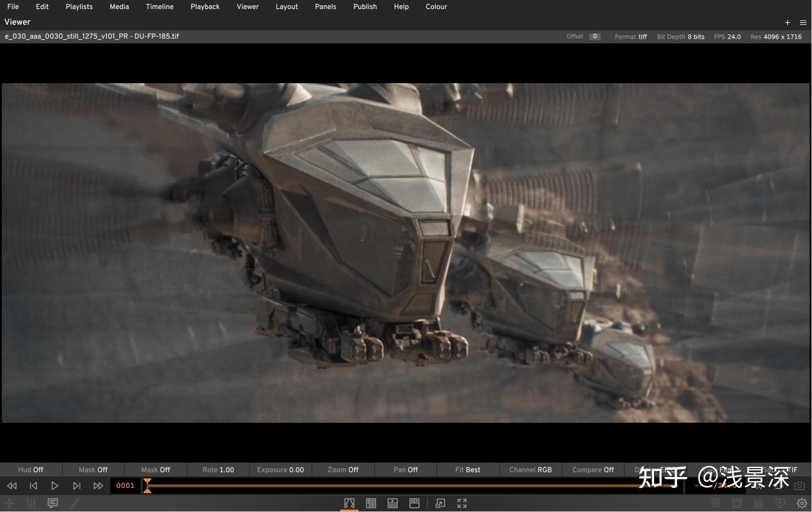Screen dimensions: 812x512
Task: Open the Playback menu
Action: [x=205, y=7]
